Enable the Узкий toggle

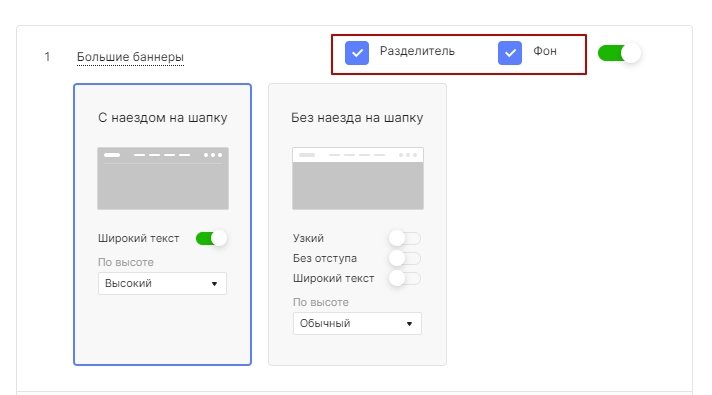coord(405,238)
